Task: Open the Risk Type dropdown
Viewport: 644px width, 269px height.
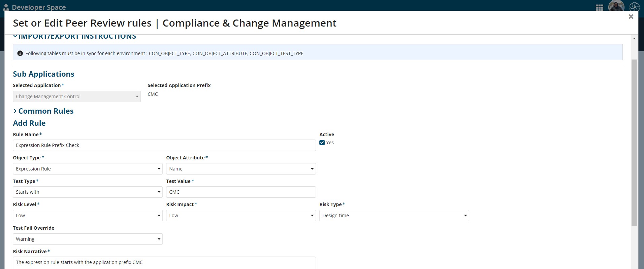Action: coord(394,216)
